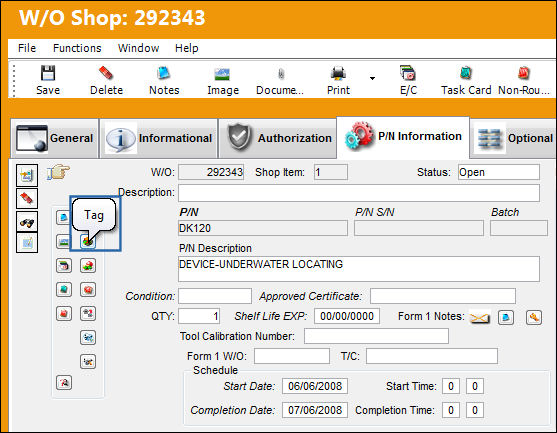The image size is (557, 433).
Task: Click the blue notes button after Form 1 Notes
Action: click(x=506, y=317)
